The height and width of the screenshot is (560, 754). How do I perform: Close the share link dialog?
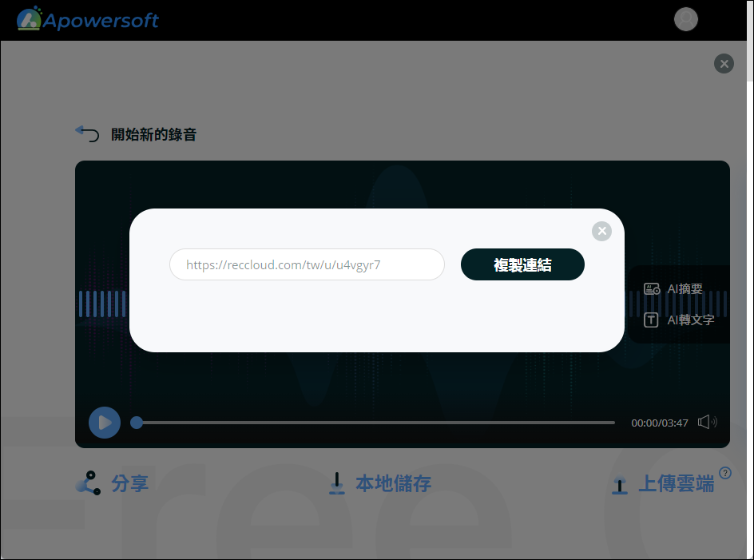pyautogui.click(x=601, y=231)
